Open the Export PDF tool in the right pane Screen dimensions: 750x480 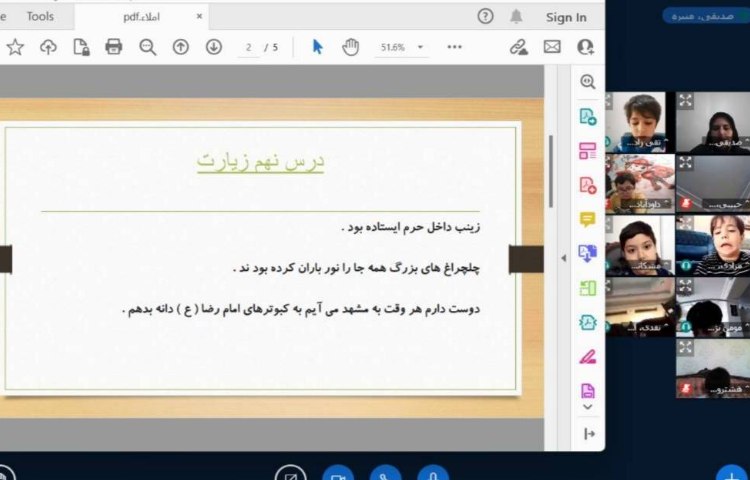click(588, 117)
